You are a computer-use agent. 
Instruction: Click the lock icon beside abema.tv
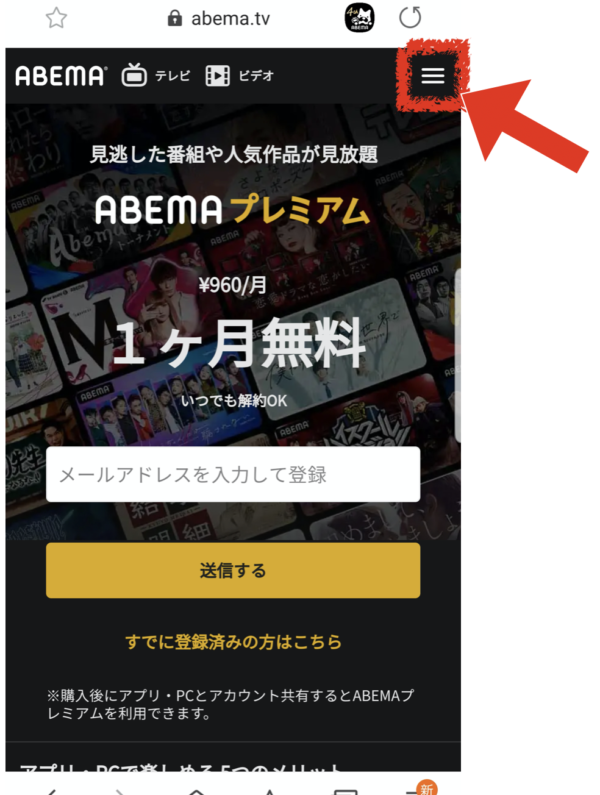174,18
